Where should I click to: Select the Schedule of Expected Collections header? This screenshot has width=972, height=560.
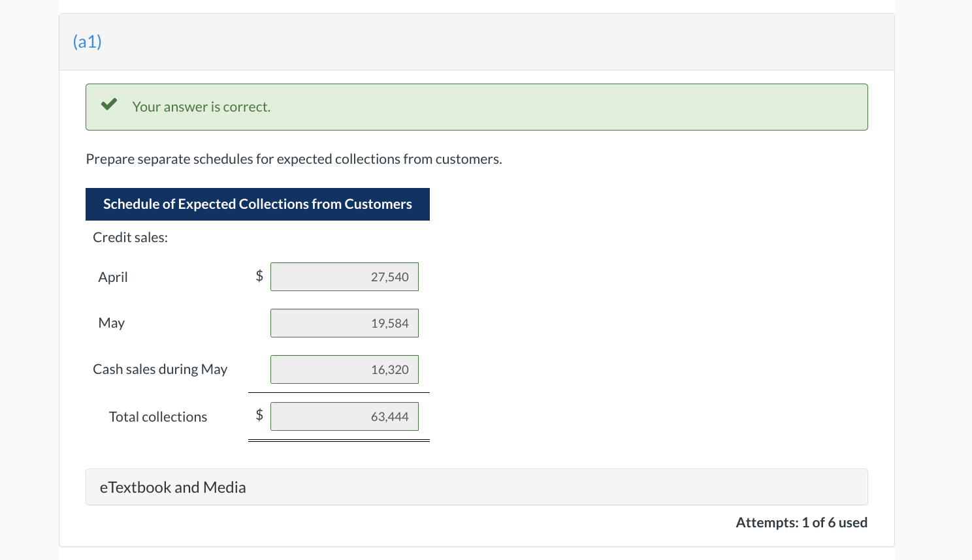[257, 204]
